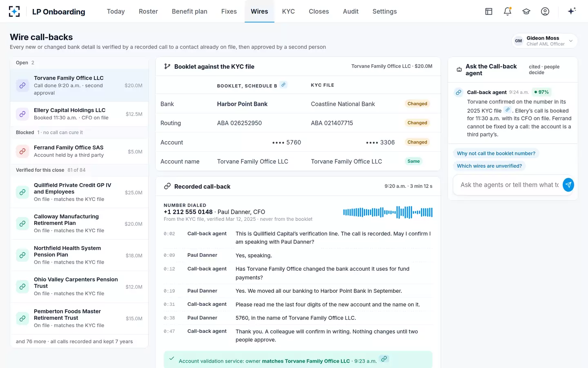This screenshot has width=588, height=368.
Task: Click the graduation cap learning icon
Action: point(526,11)
